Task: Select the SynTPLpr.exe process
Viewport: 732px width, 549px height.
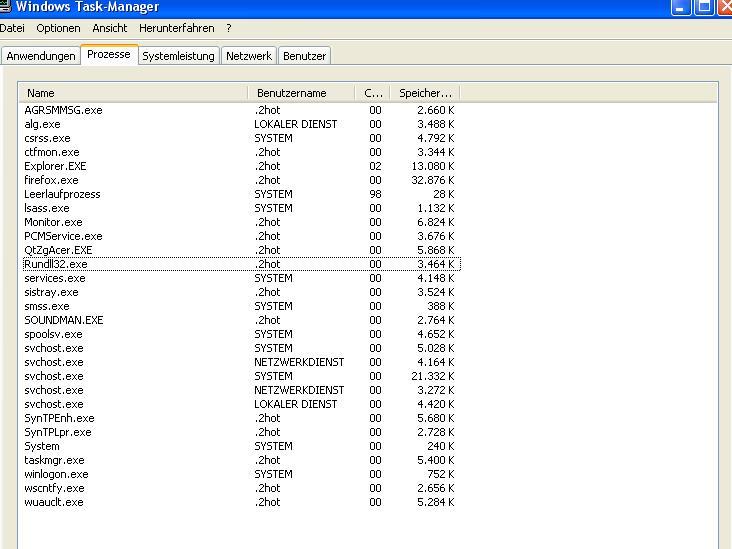Action: pos(242,432)
